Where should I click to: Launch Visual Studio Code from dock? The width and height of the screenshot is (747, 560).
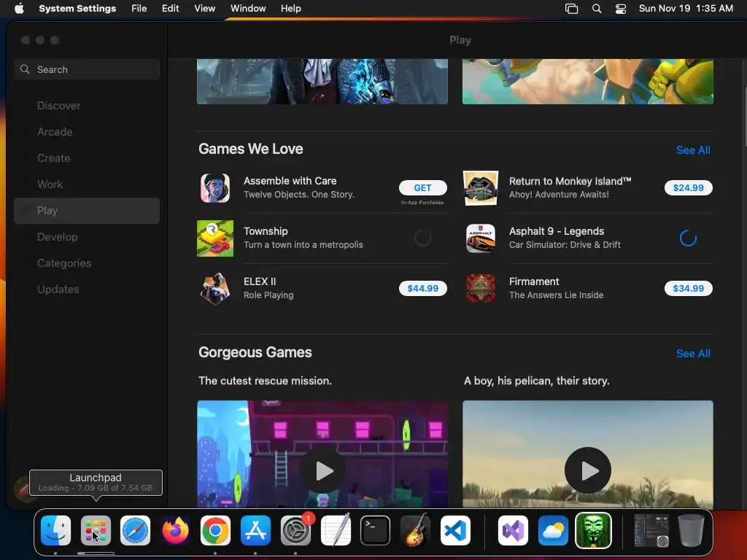click(455, 531)
